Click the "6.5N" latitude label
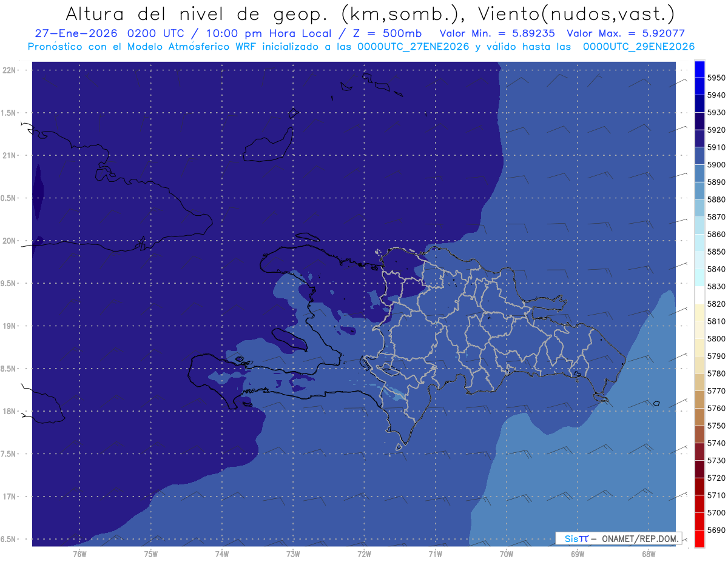 click(8, 539)
